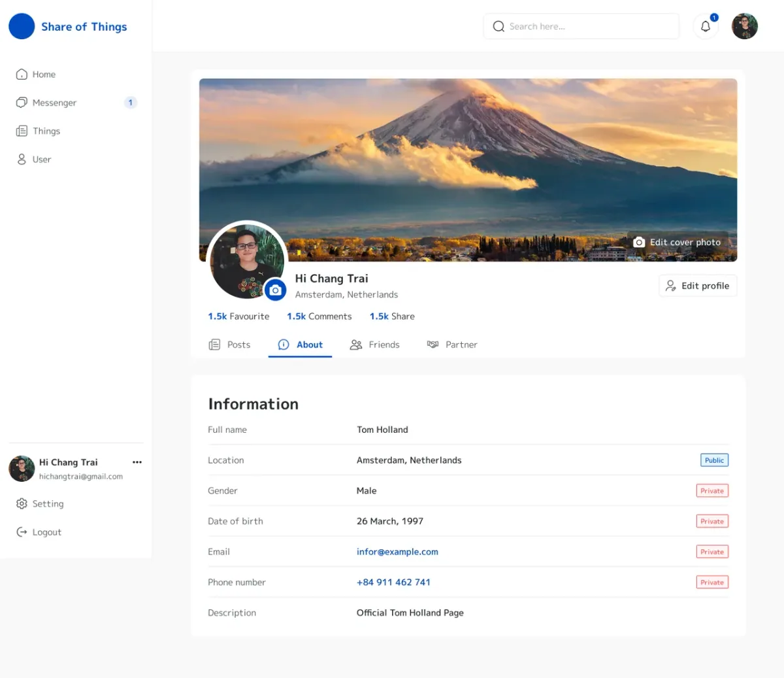Click the Edit profile button
The image size is (784, 678).
click(698, 286)
